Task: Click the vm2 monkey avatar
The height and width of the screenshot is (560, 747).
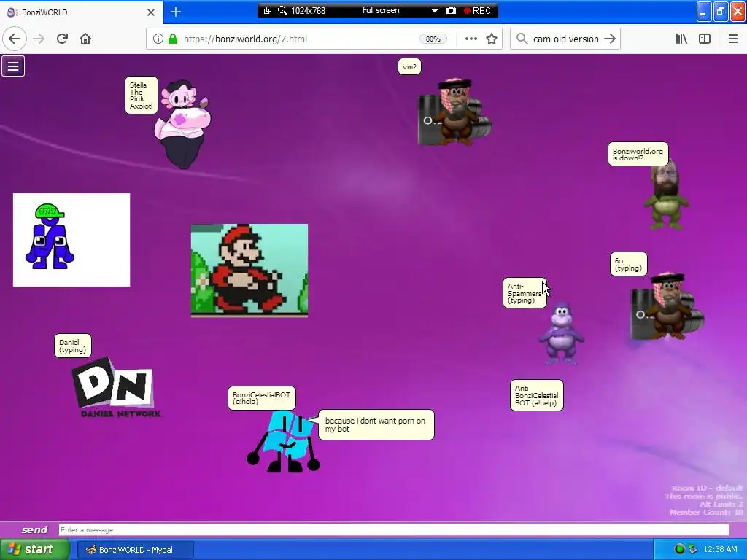Action: coord(454,112)
